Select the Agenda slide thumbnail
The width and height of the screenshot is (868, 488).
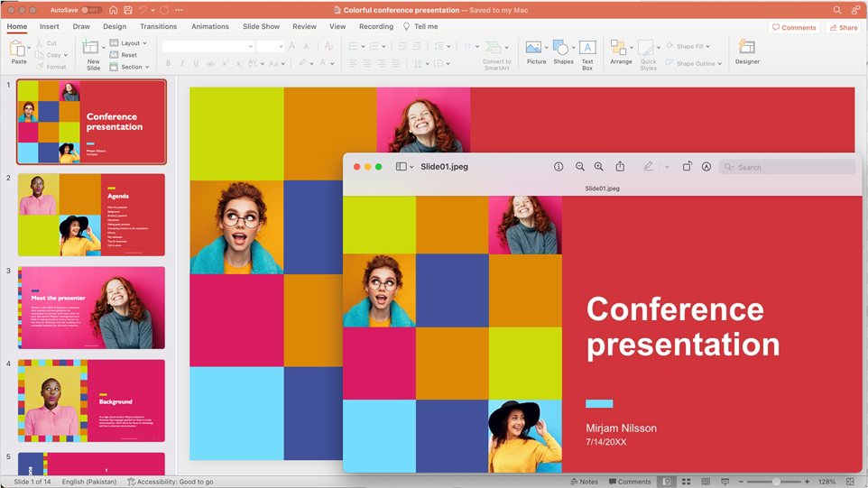click(x=91, y=215)
